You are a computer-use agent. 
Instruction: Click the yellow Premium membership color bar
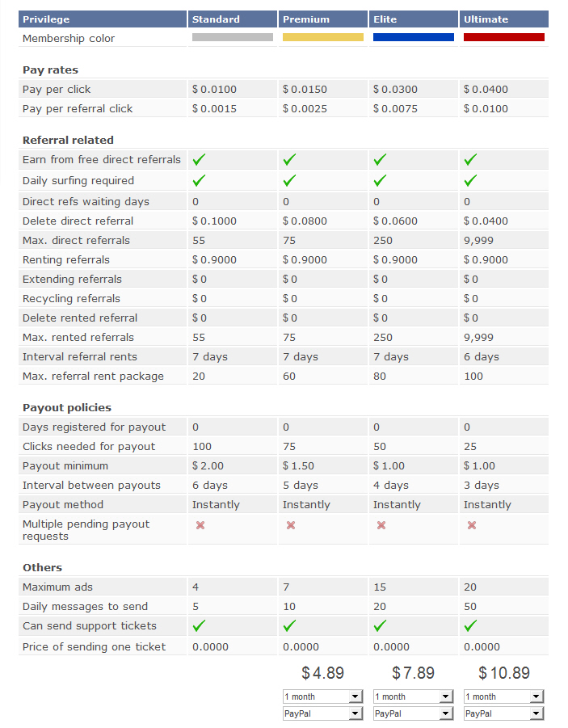[x=322, y=37]
